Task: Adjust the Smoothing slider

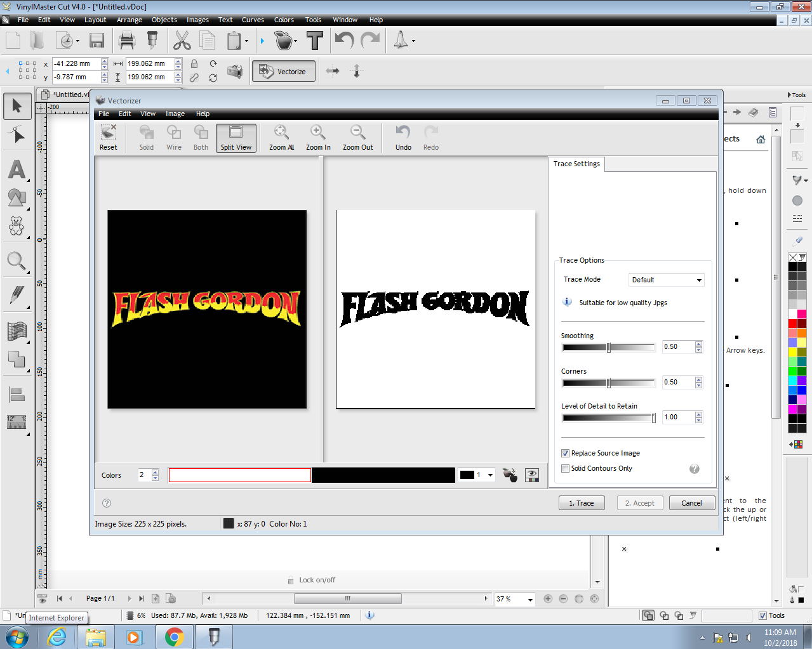Action: (608, 347)
